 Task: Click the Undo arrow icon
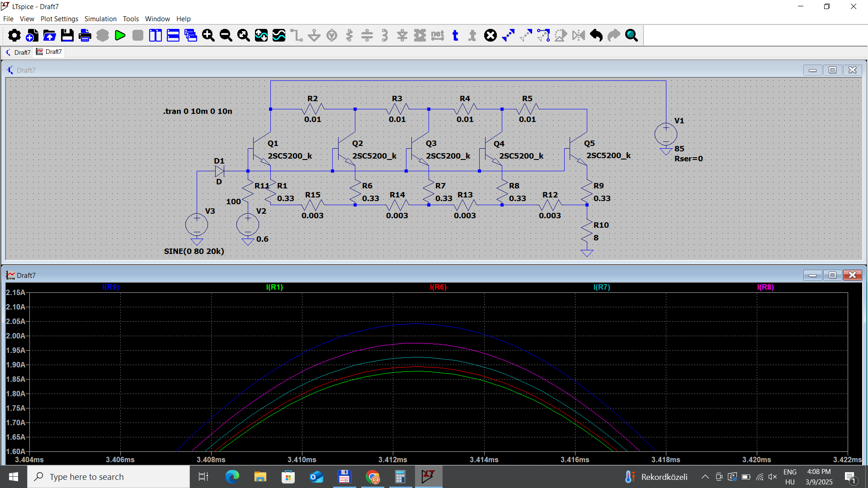[596, 35]
